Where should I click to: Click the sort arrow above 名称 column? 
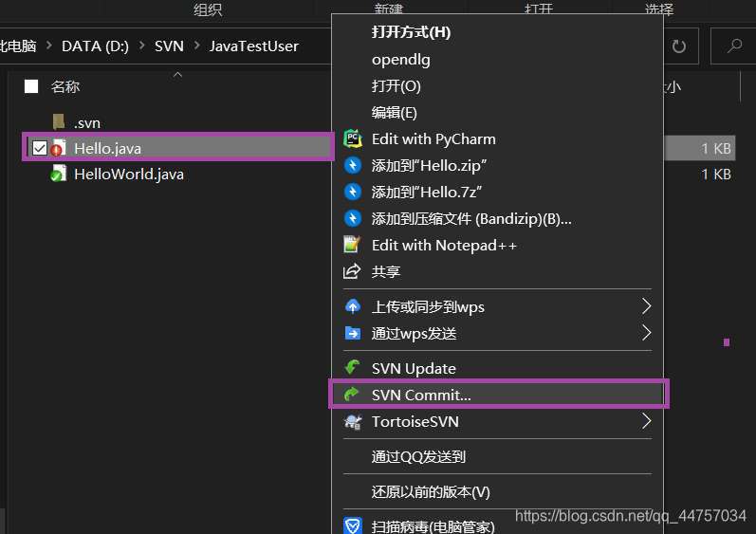pyautogui.click(x=178, y=74)
